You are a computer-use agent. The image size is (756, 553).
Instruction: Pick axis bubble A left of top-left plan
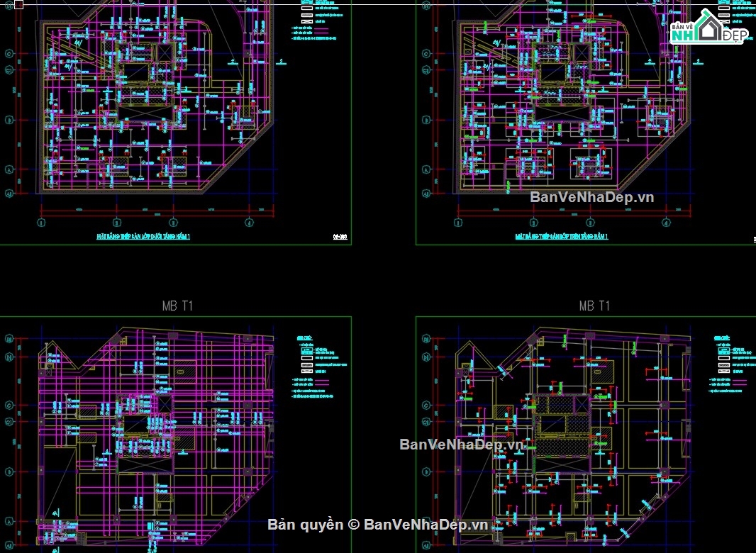tap(9, 169)
